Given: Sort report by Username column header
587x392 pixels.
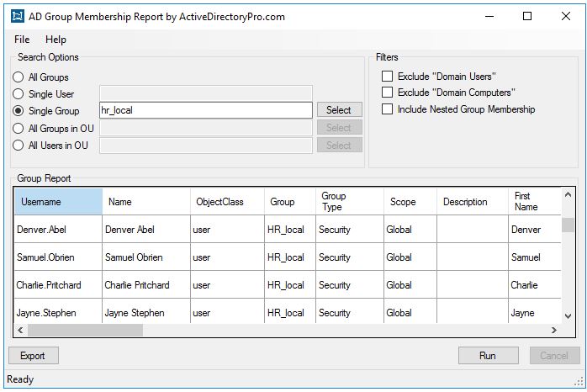Looking at the screenshot, I should (58, 201).
